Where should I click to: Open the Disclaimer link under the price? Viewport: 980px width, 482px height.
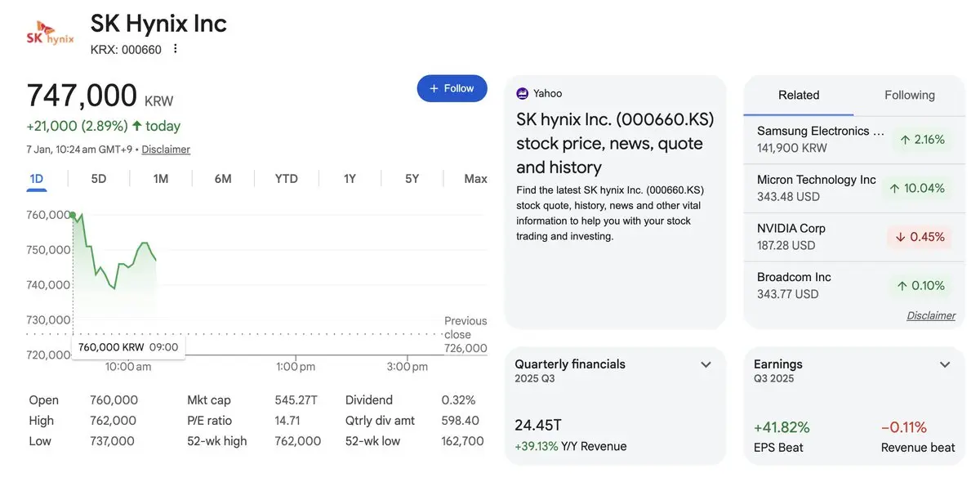point(166,150)
